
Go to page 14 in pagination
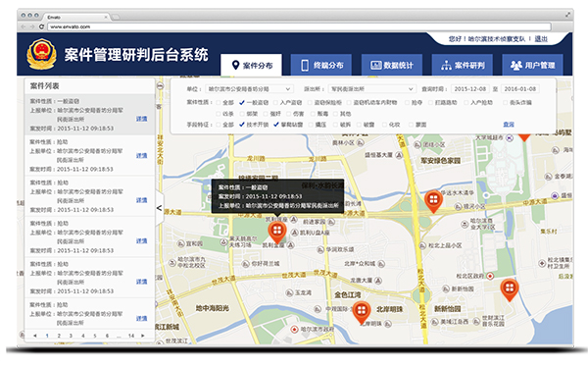pos(131,336)
